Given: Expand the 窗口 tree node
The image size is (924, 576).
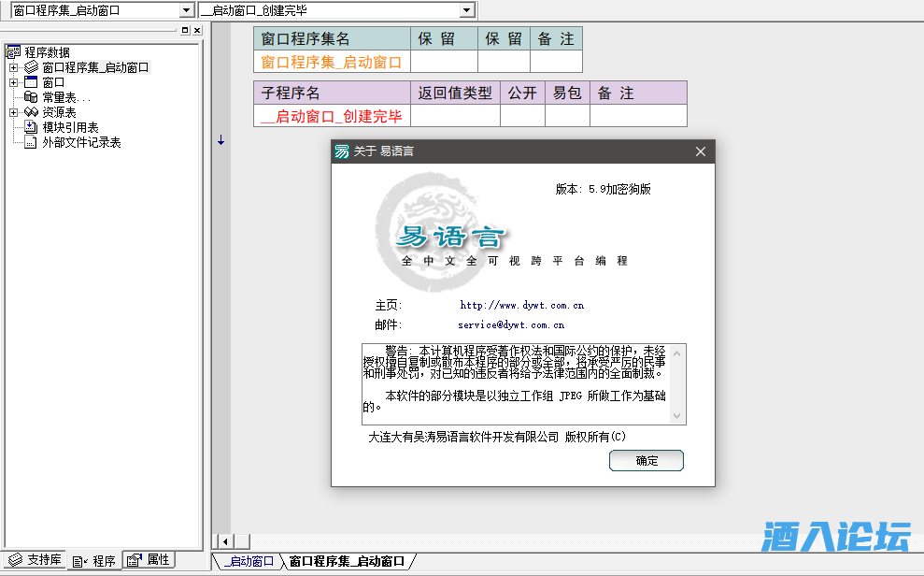Looking at the screenshot, I should point(13,82).
